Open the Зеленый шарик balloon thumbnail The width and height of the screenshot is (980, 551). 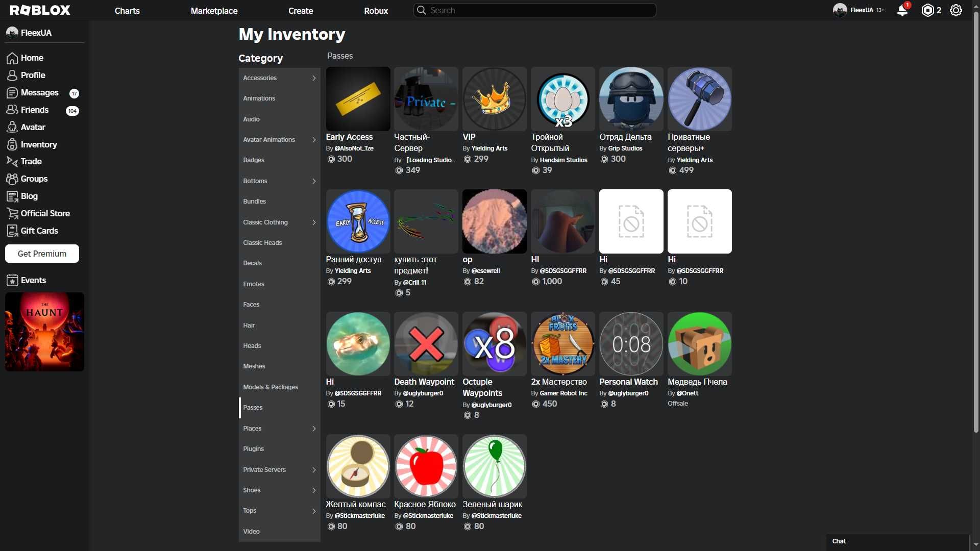click(x=494, y=466)
